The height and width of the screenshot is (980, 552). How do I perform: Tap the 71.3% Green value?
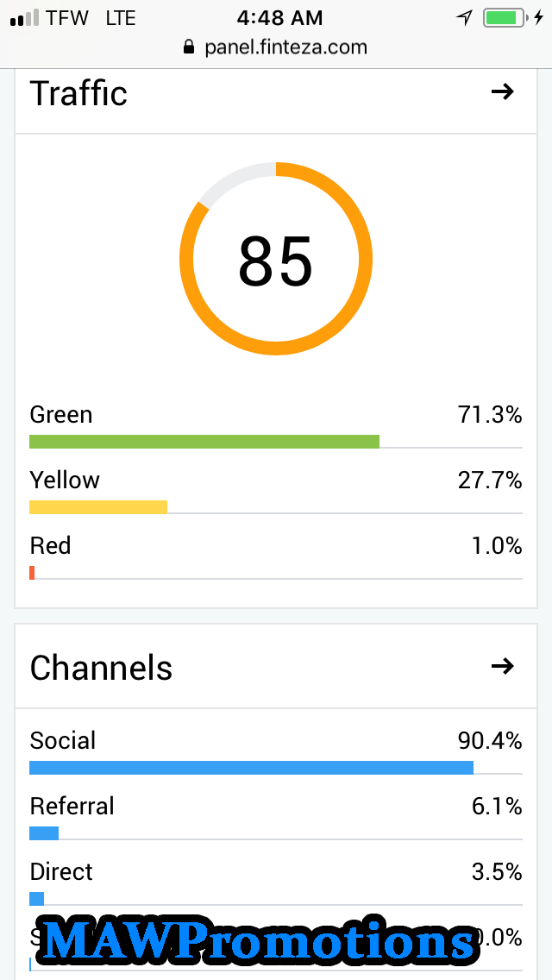(x=489, y=415)
